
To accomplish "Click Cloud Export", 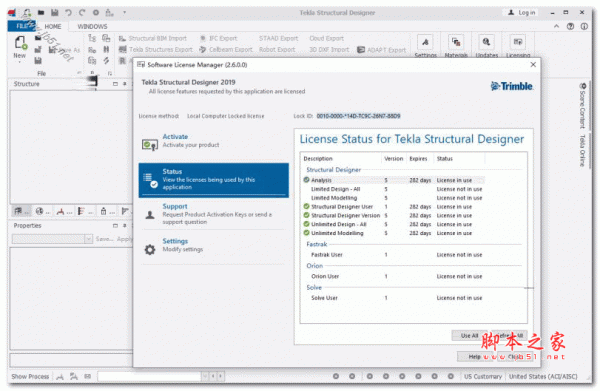I will [x=326, y=39].
